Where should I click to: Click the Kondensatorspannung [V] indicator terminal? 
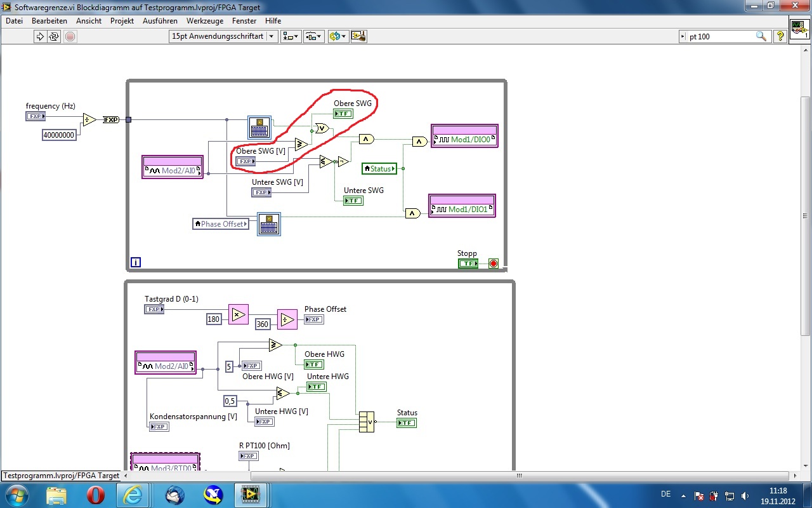point(159,427)
